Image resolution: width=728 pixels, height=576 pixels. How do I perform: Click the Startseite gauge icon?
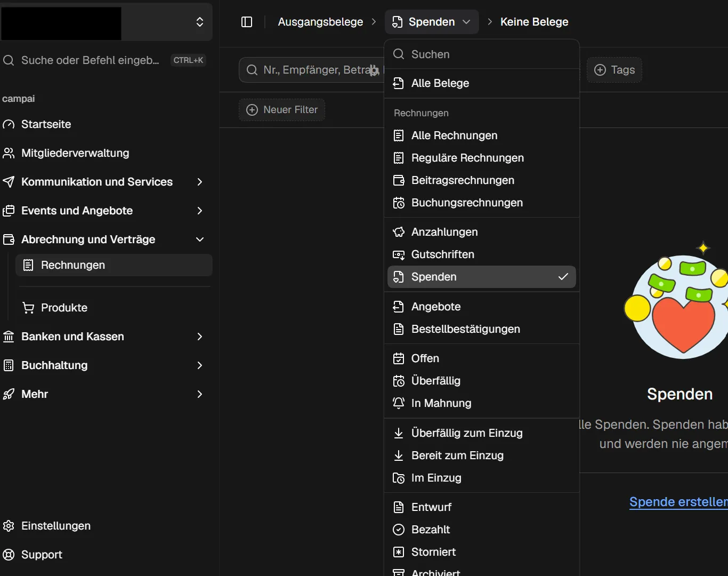tap(9, 124)
